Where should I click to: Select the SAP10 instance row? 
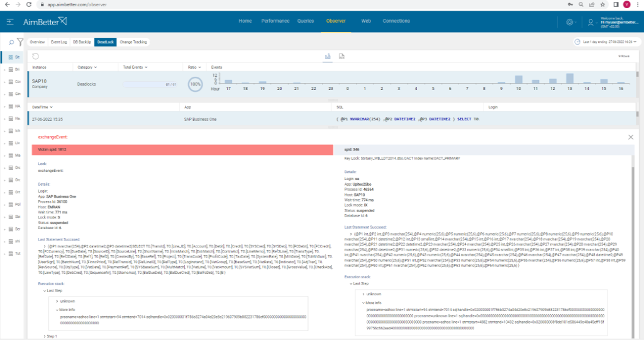[332, 84]
